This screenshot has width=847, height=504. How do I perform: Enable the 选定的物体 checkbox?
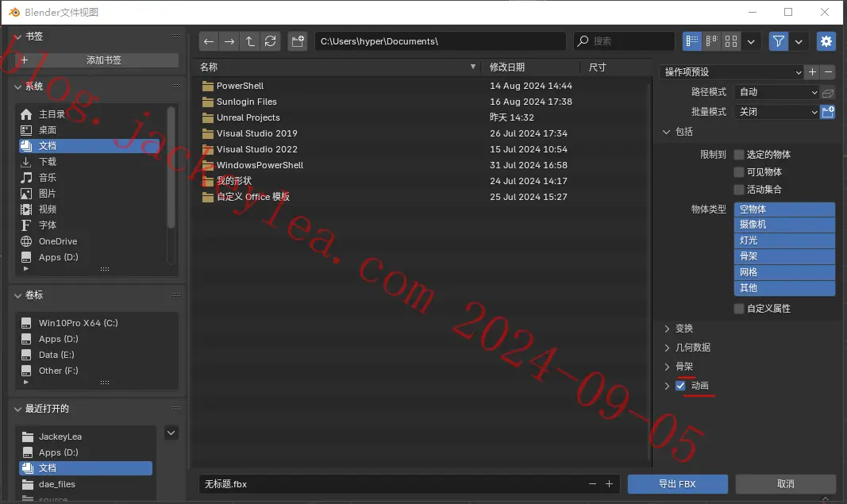(x=739, y=155)
